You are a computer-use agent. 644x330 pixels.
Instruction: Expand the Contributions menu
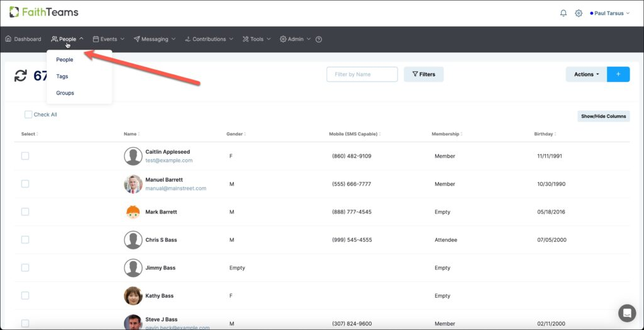pos(209,39)
